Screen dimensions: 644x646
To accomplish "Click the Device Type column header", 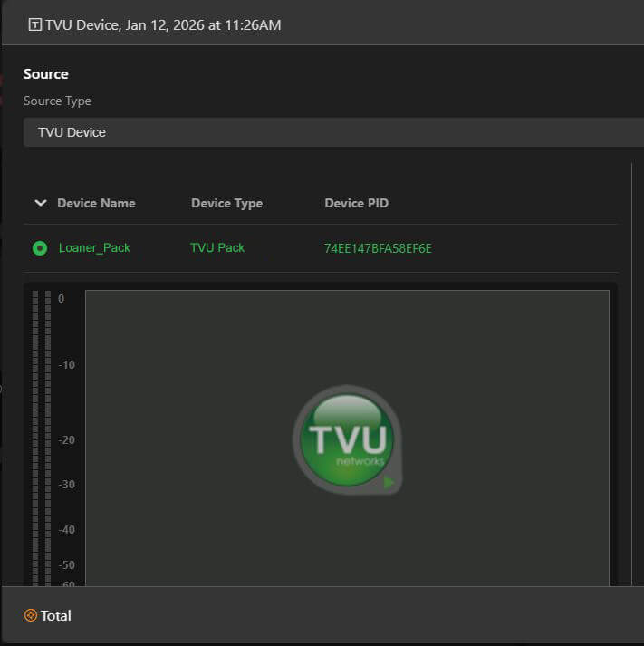I will click(x=226, y=204).
